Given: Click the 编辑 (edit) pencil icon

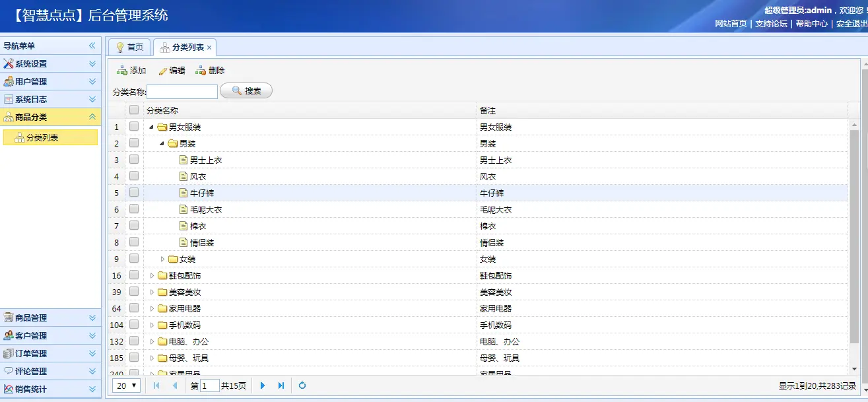Looking at the screenshot, I should pos(162,71).
